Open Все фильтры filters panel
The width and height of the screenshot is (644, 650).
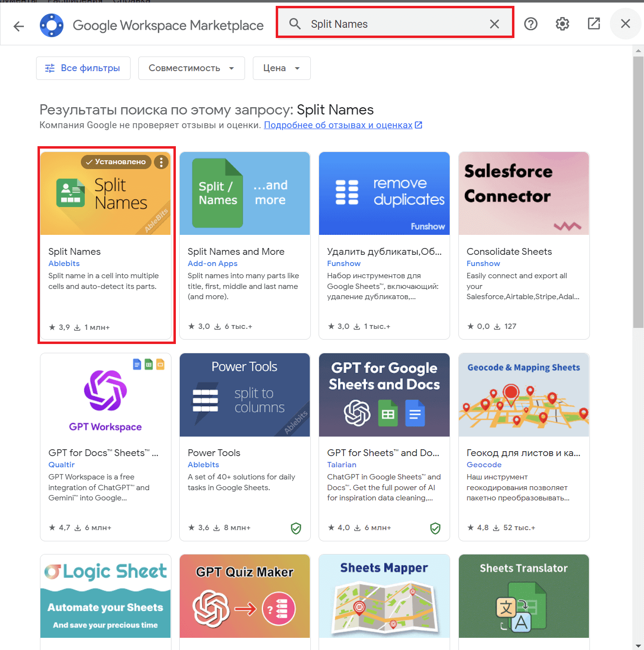tap(83, 68)
